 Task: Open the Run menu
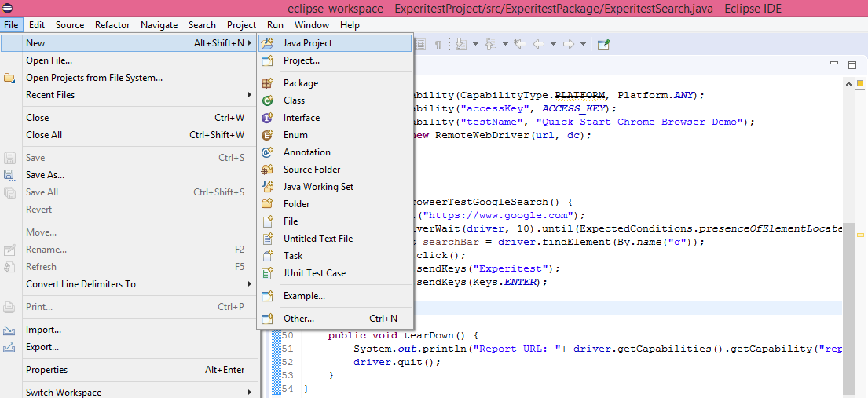275,25
